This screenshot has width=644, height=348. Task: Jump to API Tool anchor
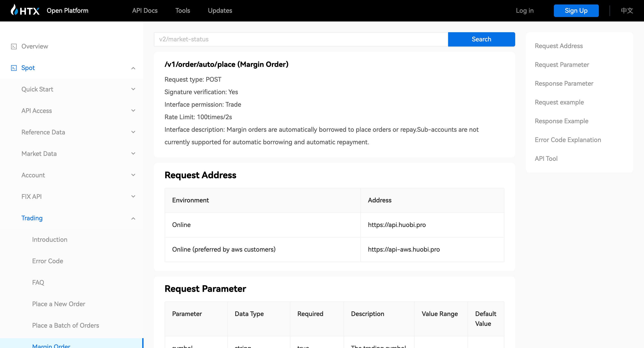tap(546, 159)
